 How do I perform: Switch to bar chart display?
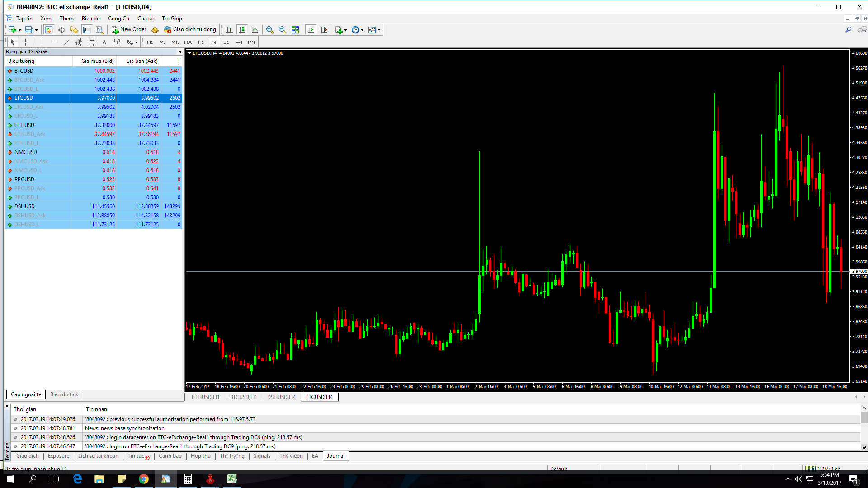pos(230,30)
